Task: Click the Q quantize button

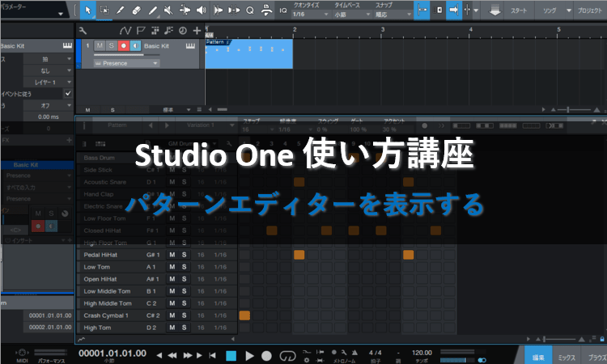Action: (x=250, y=11)
